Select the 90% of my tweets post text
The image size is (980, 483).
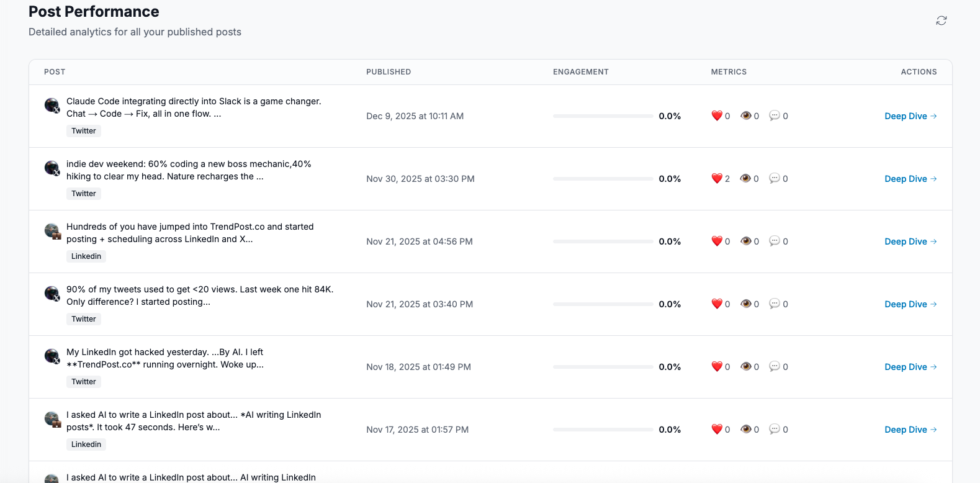point(200,296)
